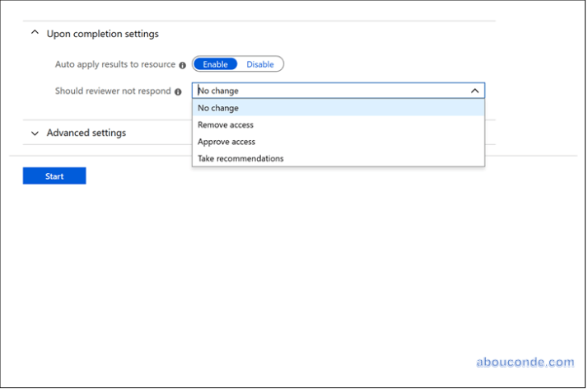Click info icon beside Should reviewer not respond
Image resolution: width=588 pixels, height=389 pixels.
pos(178,91)
